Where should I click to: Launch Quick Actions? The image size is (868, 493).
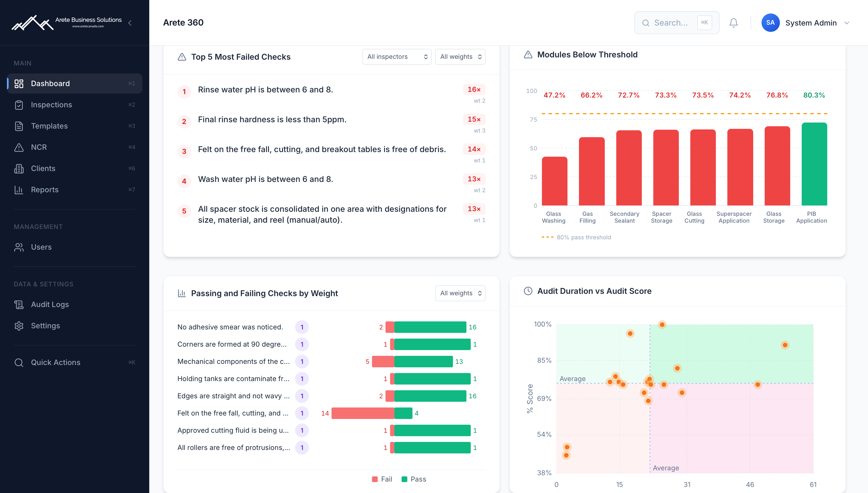coord(75,363)
